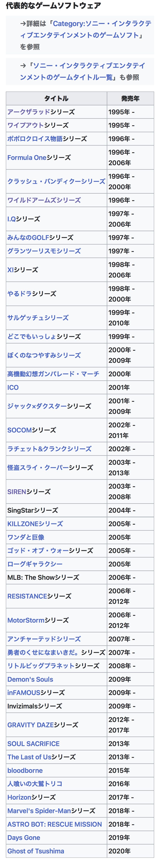Click the bloodborne link
The image size is (160, 868).
[25, 771]
